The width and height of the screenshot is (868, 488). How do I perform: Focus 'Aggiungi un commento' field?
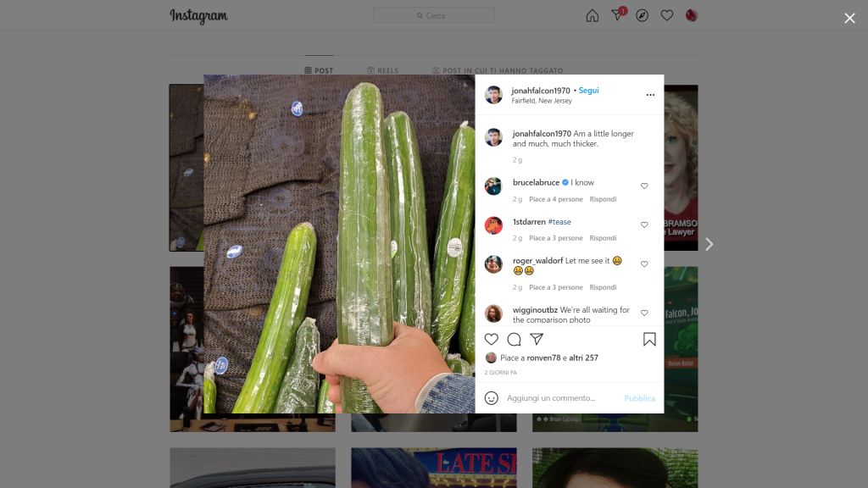point(562,398)
